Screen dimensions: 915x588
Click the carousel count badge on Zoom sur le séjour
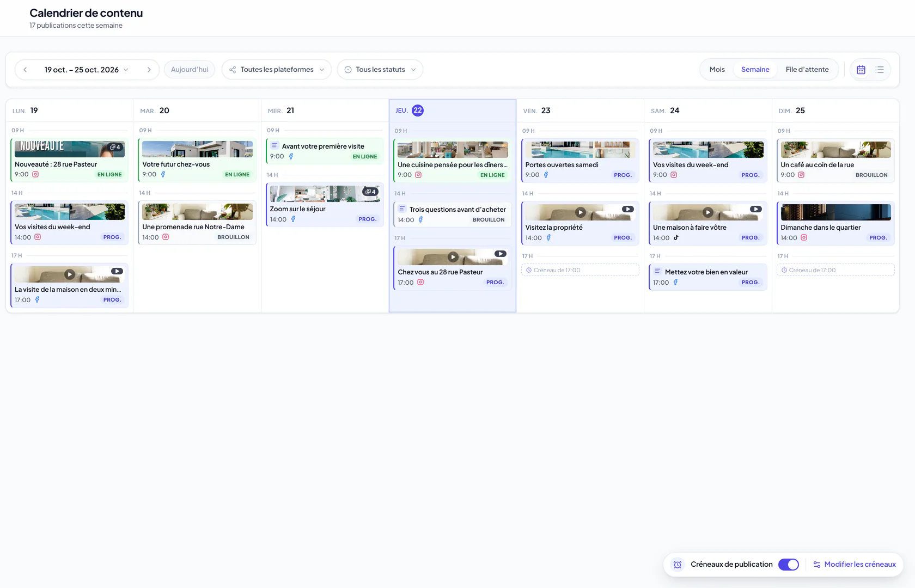370,192
